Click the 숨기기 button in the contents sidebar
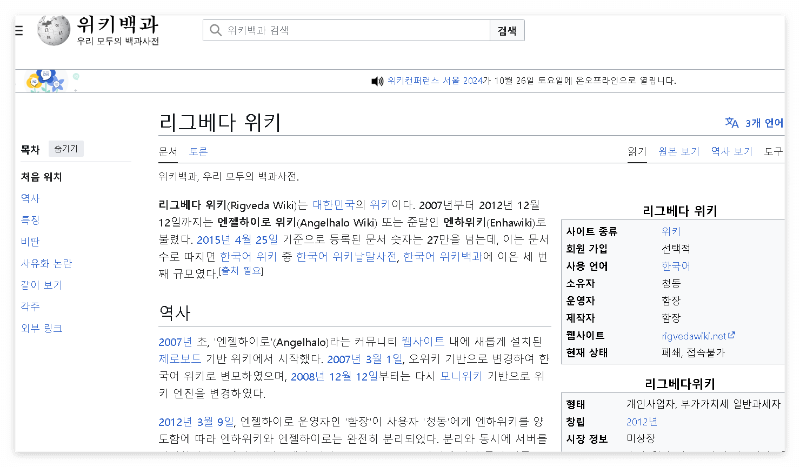Viewport: 800px width, 467px height. [x=66, y=149]
